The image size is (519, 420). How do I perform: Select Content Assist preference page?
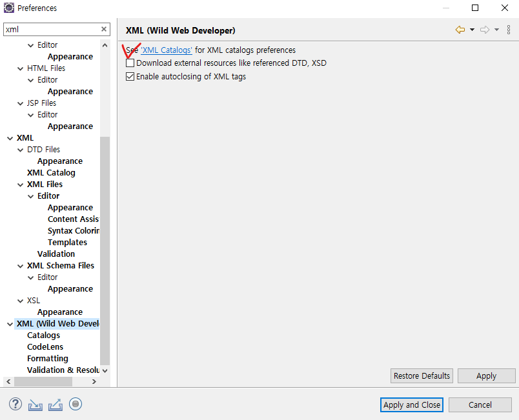(73, 219)
